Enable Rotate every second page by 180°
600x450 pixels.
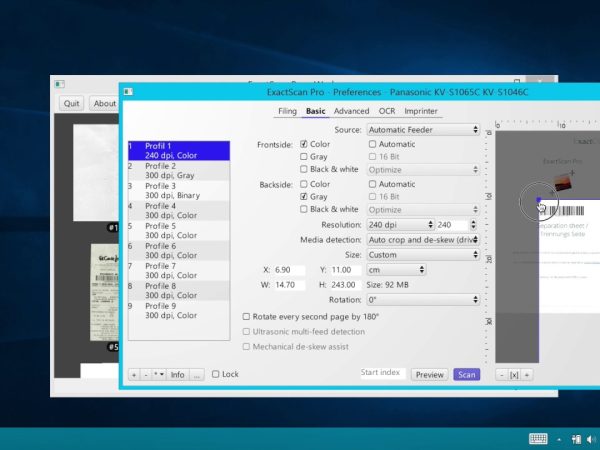[x=246, y=317]
